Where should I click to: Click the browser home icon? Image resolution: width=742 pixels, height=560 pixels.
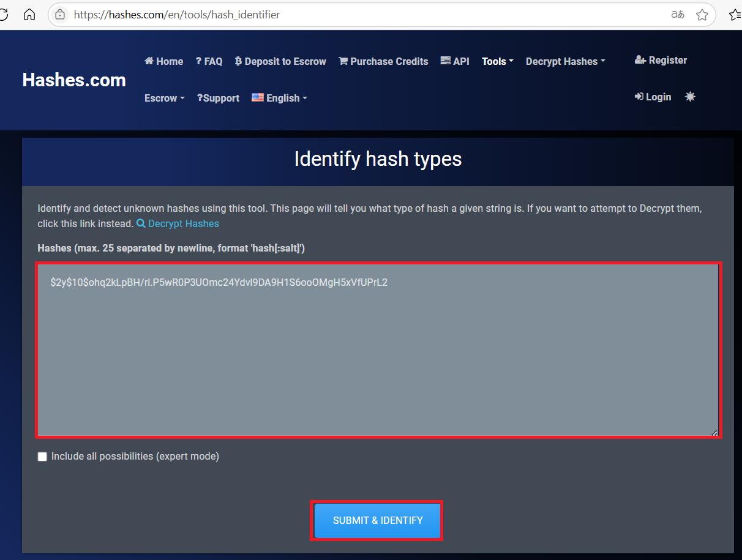pyautogui.click(x=29, y=15)
